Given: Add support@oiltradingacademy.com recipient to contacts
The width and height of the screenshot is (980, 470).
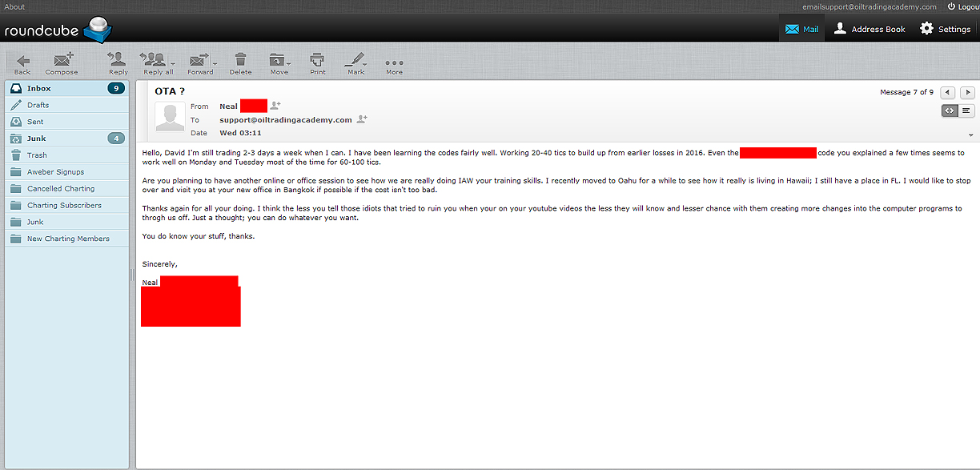Looking at the screenshot, I should click(x=361, y=119).
